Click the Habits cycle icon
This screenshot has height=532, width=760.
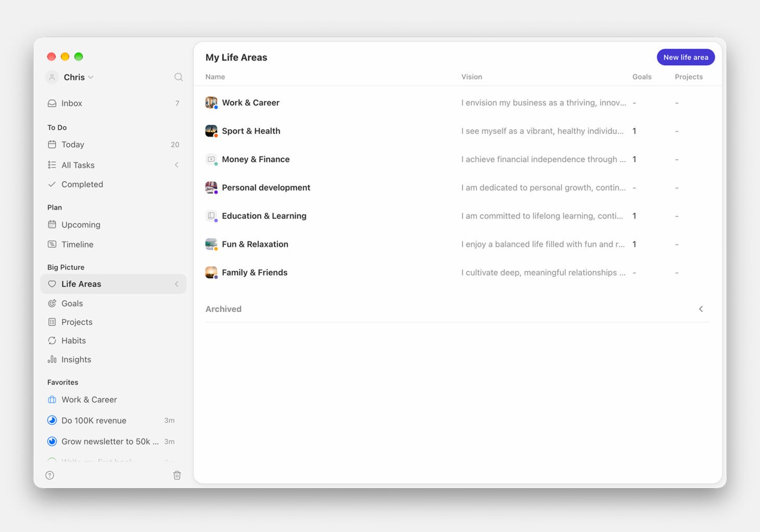[52, 340]
